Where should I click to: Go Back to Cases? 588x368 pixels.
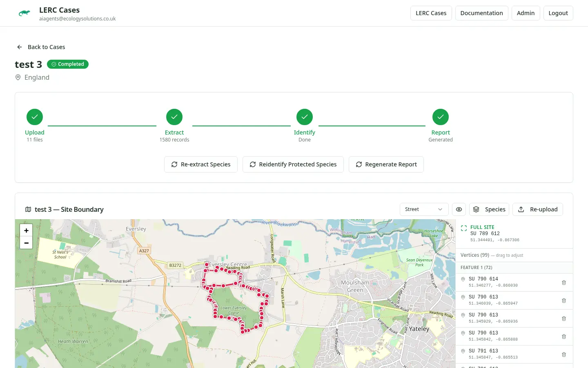[x=41, y=47]
